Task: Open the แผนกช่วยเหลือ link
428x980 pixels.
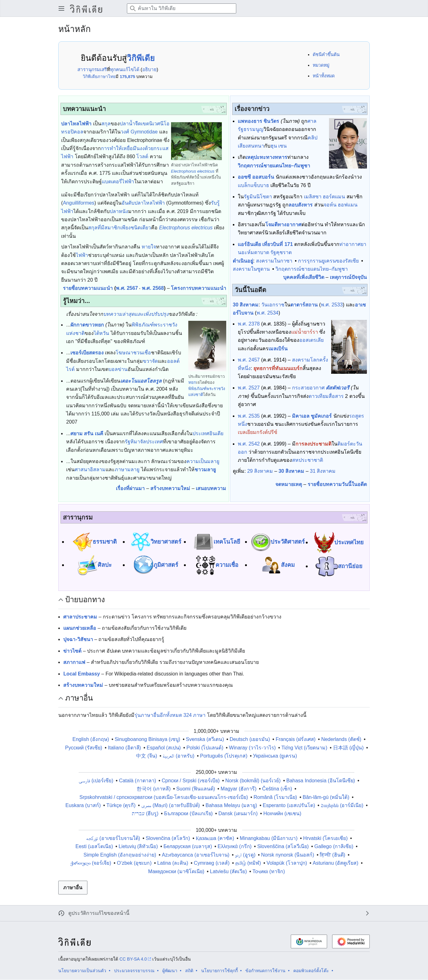Action: coord(80,628)
